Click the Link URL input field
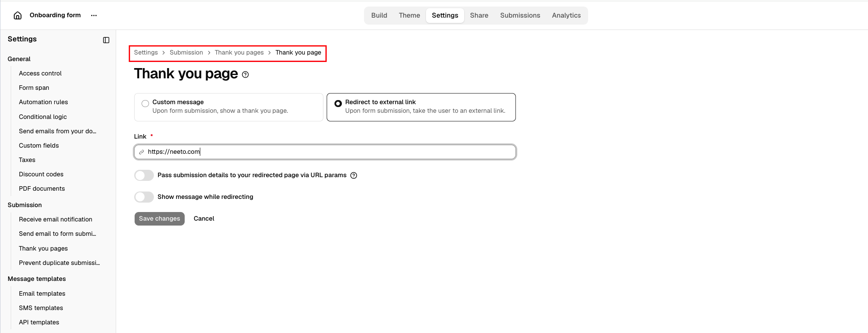This screenshot has width=868, height=333. click(325, 152)
